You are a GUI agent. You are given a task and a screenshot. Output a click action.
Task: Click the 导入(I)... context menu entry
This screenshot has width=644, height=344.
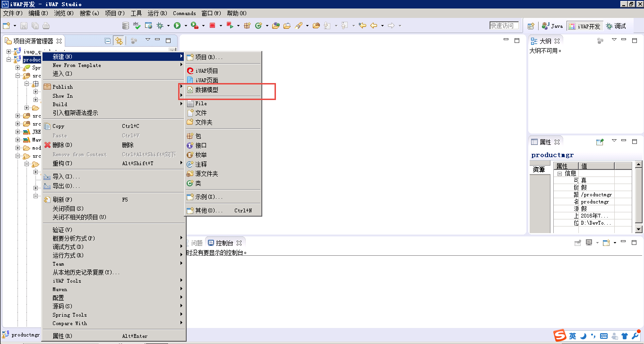66,176
